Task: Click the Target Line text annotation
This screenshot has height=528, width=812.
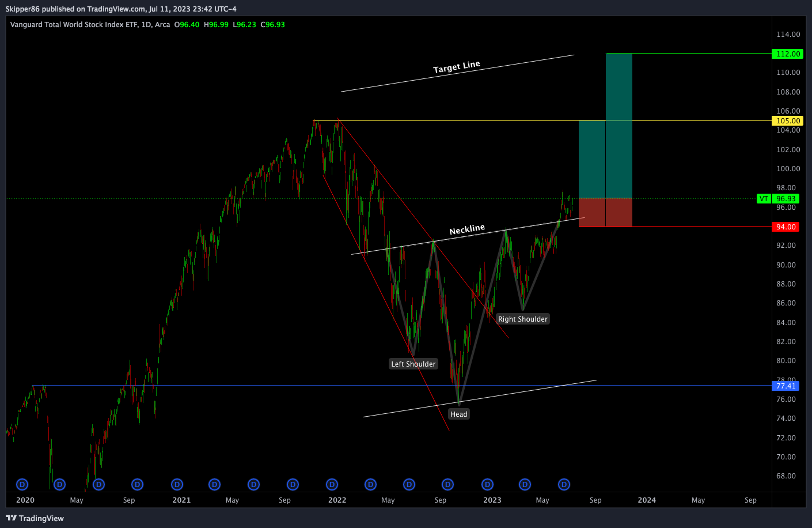Action: [457, 67]
